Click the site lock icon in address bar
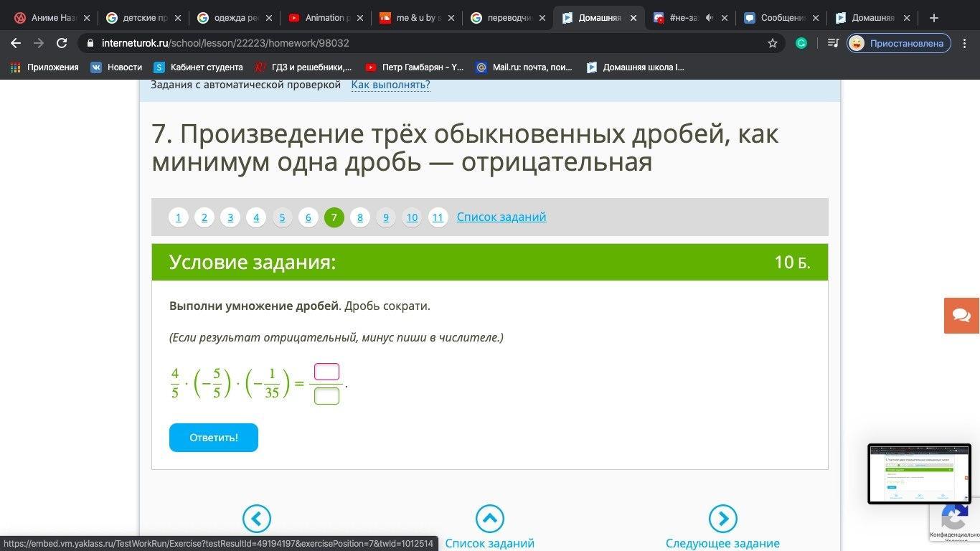980x551 pixels. point(90,43)
